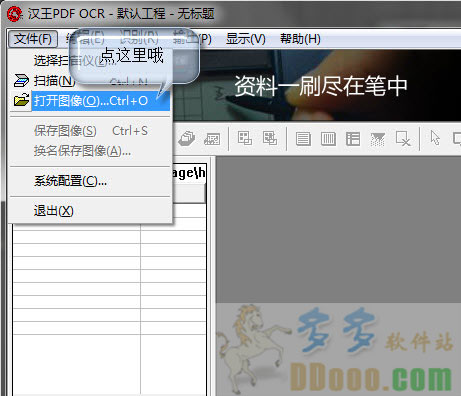Click the vertical text layout icon in toolbar
Screen dimensions: 461x396
[x=328, y=139]
